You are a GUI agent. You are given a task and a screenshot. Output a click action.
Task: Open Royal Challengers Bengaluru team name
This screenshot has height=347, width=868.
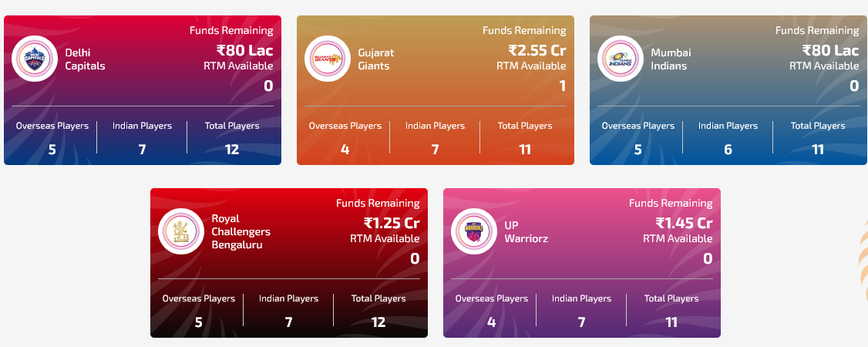[241, 231]
